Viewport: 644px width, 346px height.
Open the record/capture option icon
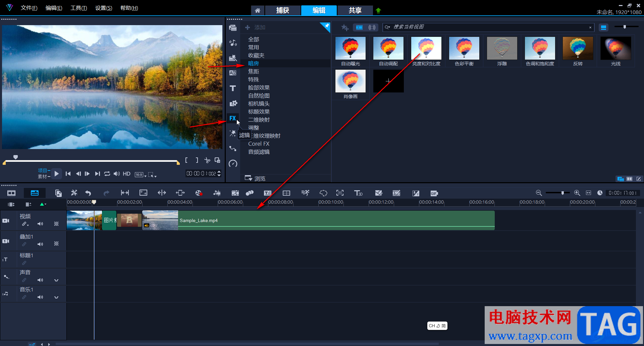tap(199, 193)
